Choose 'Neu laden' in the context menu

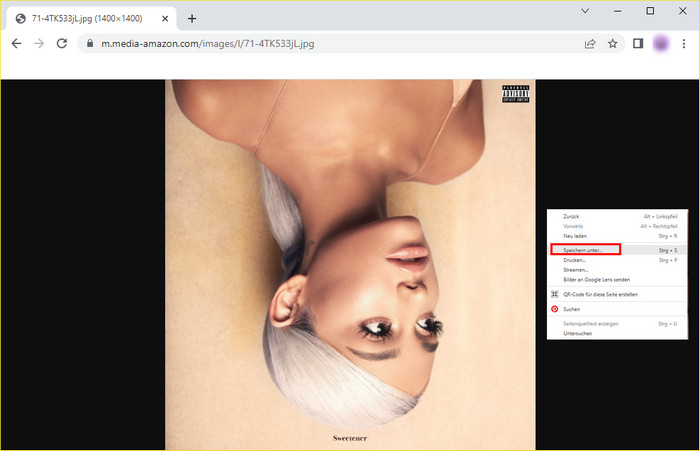click(x=617, y=236)
